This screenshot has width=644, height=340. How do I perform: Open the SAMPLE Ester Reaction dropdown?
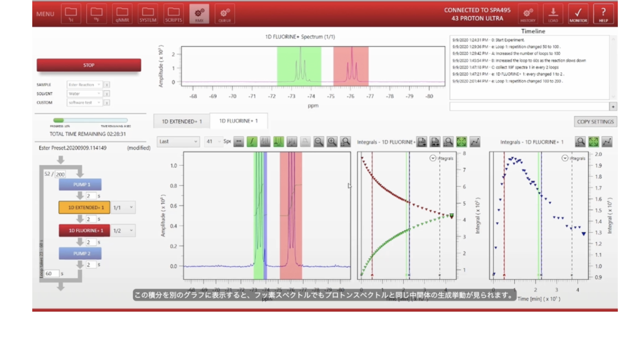point(84,85)
